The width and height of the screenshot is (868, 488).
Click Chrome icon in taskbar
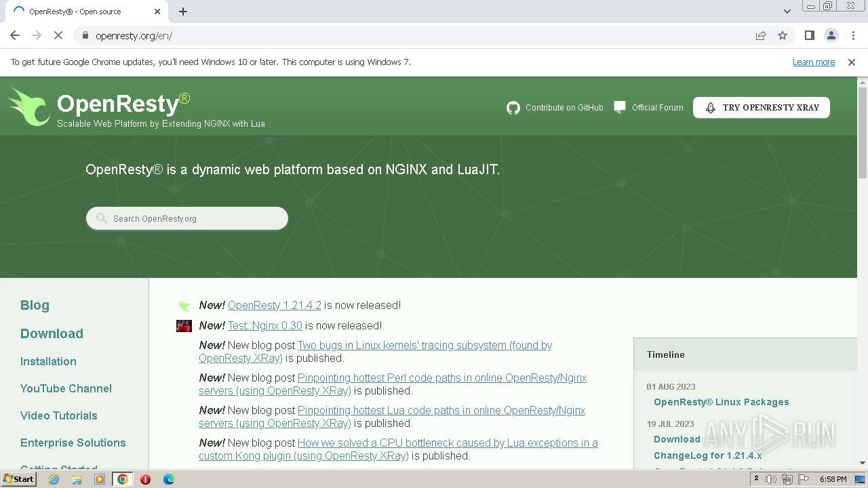[123, 479]
